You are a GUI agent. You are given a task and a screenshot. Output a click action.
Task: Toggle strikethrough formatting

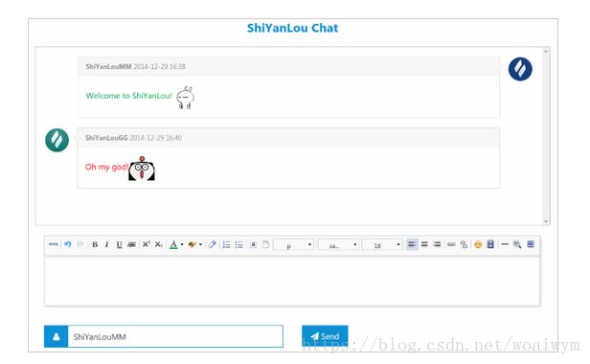point(131,244)
